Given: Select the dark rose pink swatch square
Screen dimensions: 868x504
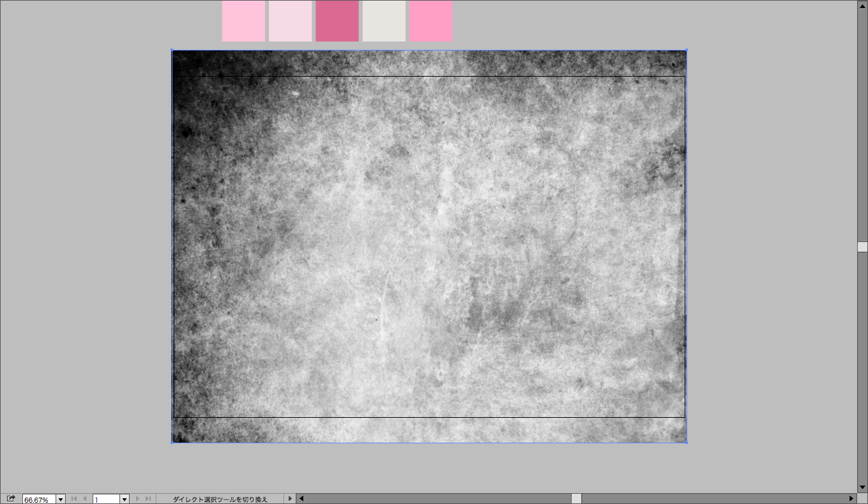Looking at the screenshot, I should coord(337,21).
